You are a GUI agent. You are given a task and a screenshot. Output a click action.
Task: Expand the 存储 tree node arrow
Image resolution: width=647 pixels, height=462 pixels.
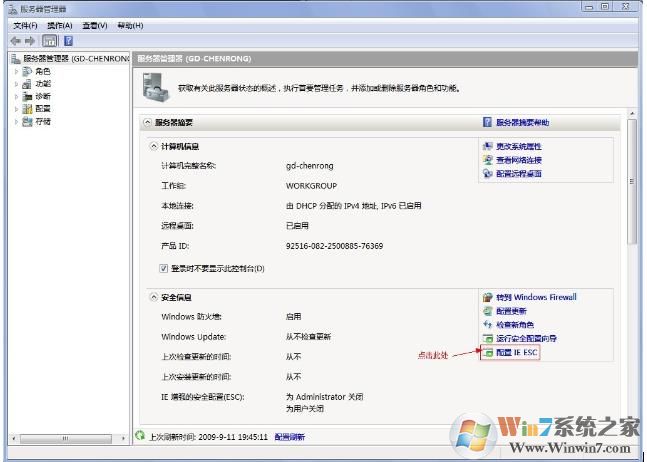tap(17, 122)
